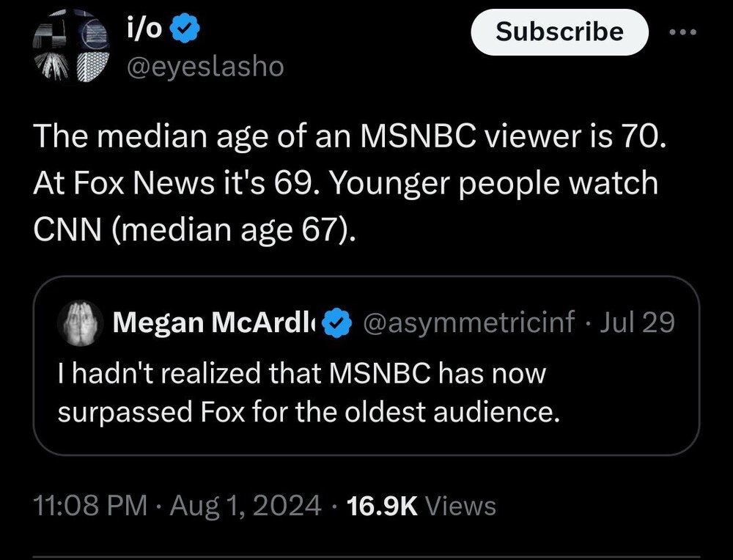Click i/o's blue verified badge

point(182,31)
